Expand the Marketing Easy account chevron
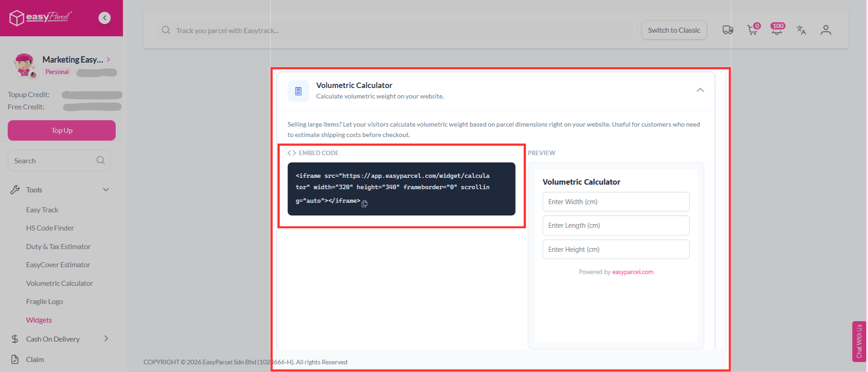 (109, 59)
